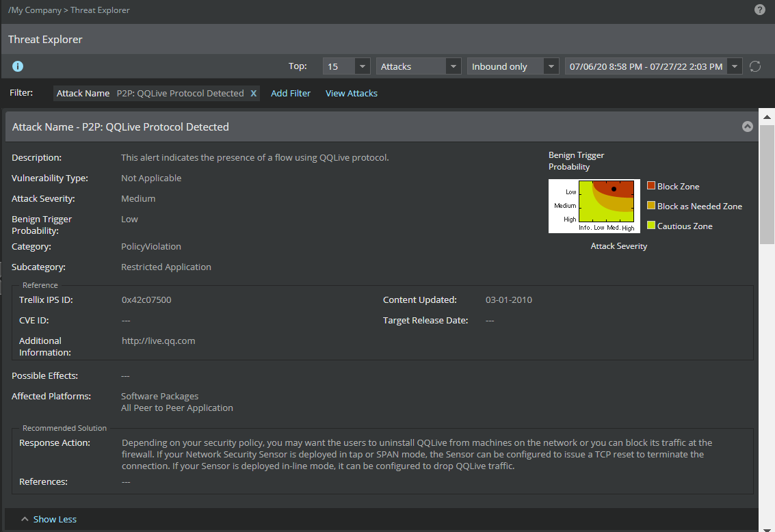Click the http://live.qq.com additional information text

[158, 341]
